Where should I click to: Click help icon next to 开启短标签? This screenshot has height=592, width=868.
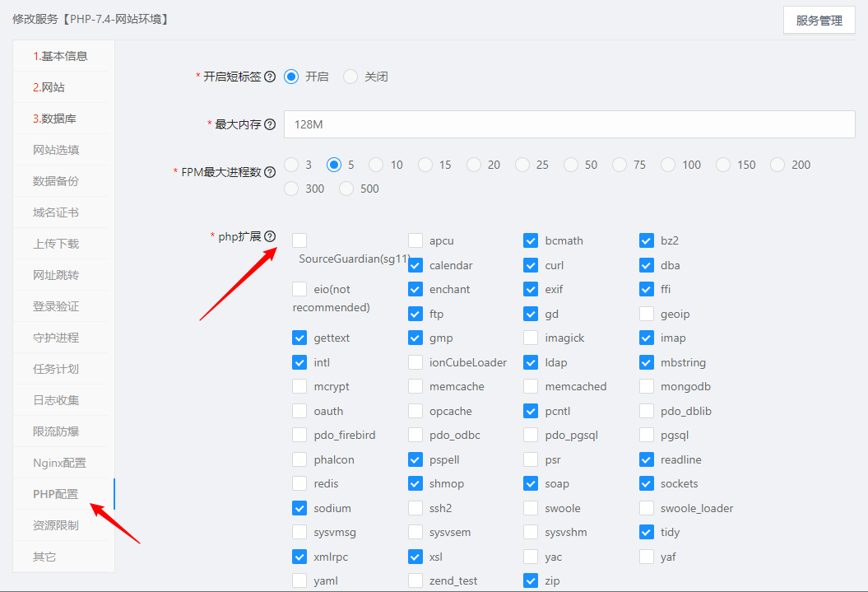pyautogui.click(x=270, y=77)
